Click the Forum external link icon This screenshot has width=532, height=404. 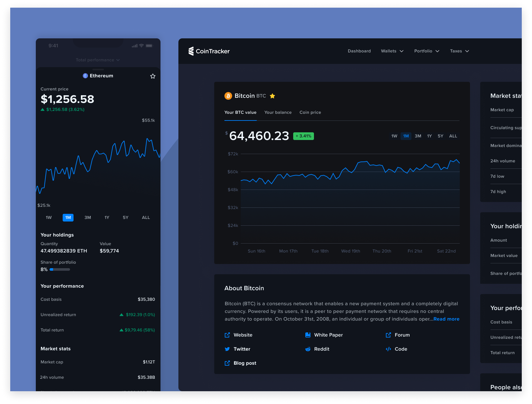(x=388, y=335)
